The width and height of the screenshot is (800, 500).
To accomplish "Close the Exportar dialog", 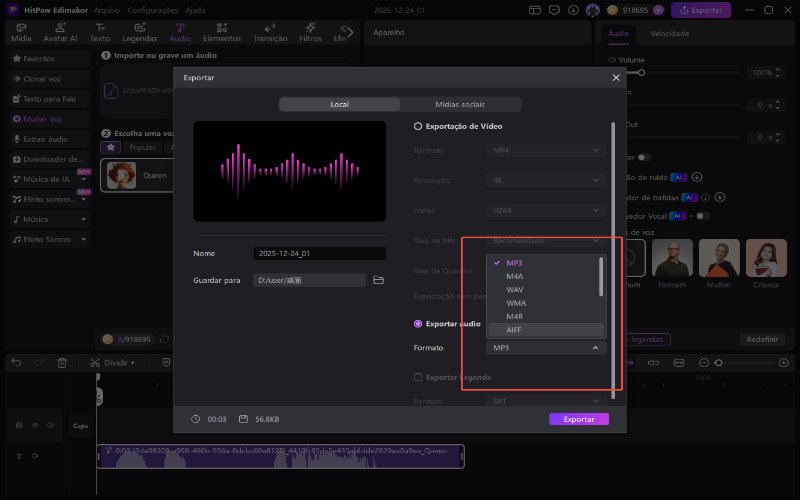I will click(615, 77).
